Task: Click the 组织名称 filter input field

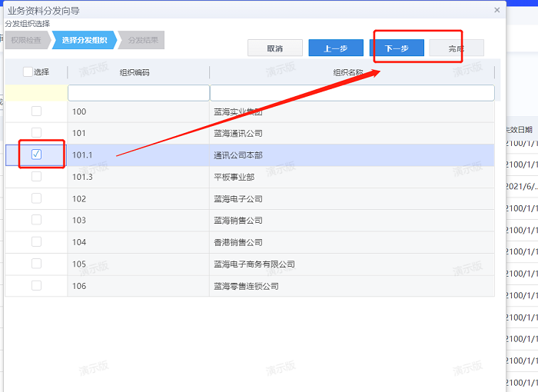Action: (352, 93)
